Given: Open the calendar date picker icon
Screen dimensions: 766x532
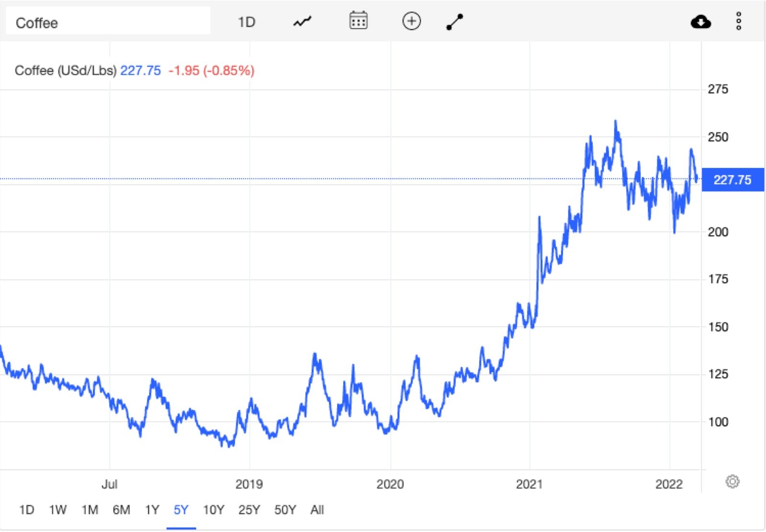Looking at the screenshot, I should click(359, 21).
